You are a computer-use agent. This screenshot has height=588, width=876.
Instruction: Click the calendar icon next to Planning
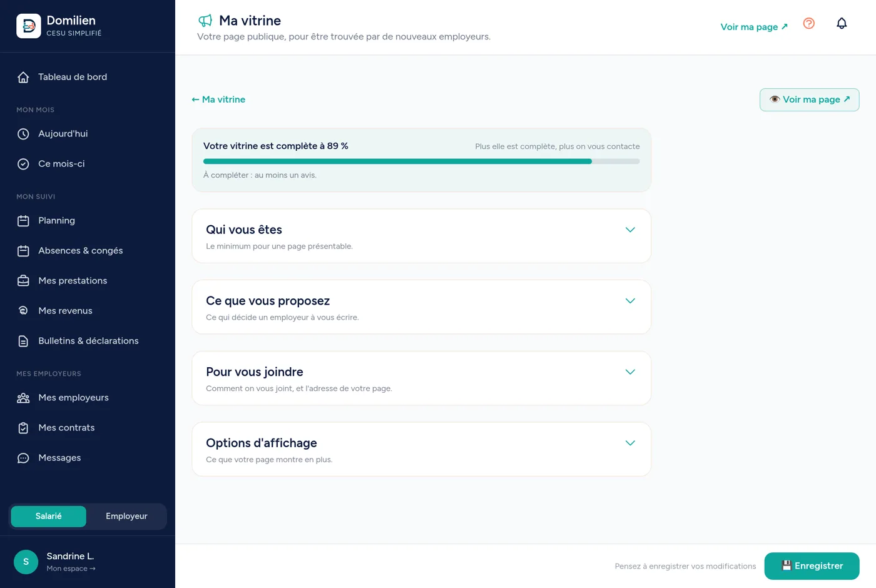click(x=23, y=221)
